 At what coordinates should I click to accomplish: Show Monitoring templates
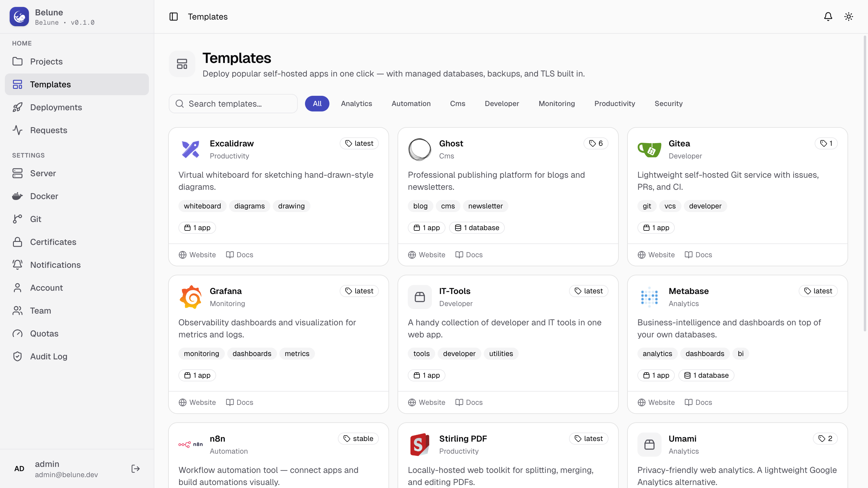pyautogui.click(x=557, y=103)
